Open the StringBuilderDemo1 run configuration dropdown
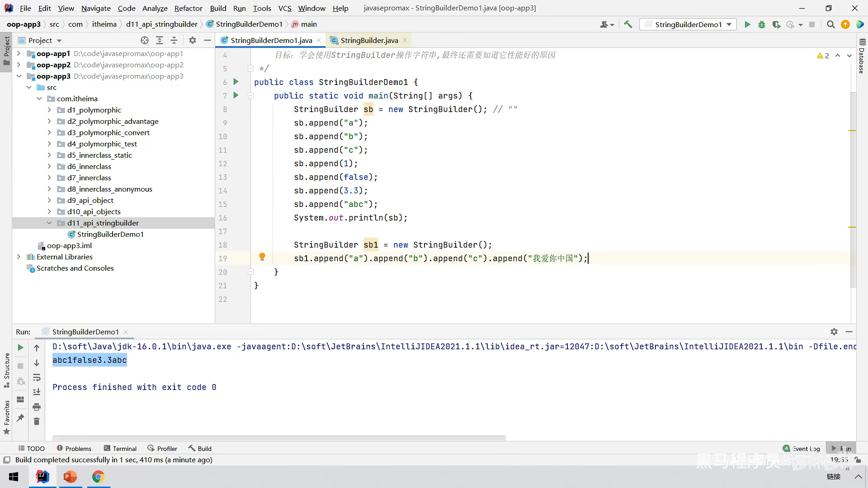 [x=688, y=24]
